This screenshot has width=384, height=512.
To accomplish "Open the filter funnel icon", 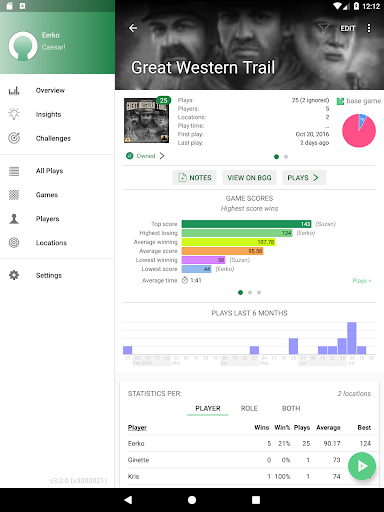I will [323, 28].
